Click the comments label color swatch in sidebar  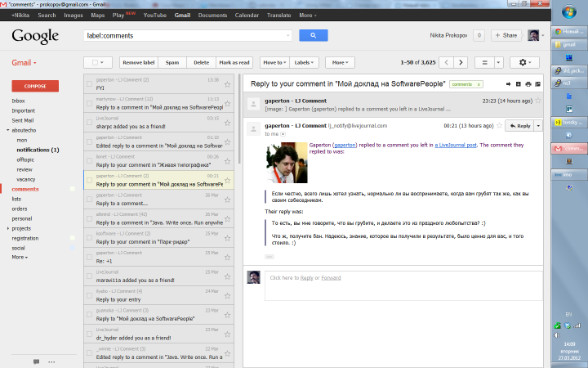[x=73, y=189]
